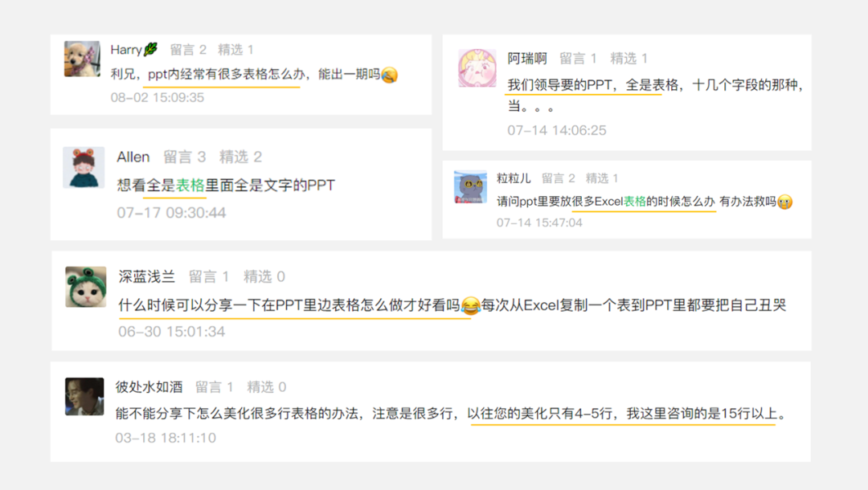Viewport: 868px width, 490px height.
Task: Click the laughing emoji in 深蓝浅兰's comment
Action: [470, 305]
